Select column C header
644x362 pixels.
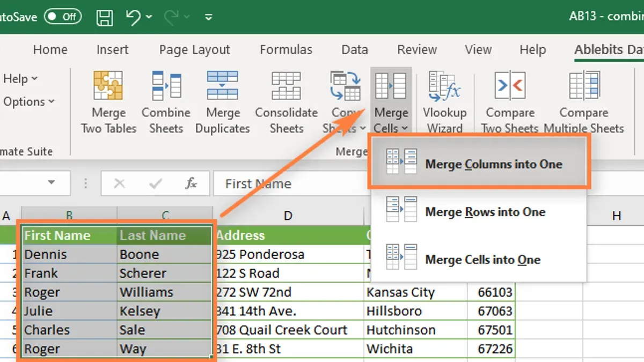click(165, 216)
